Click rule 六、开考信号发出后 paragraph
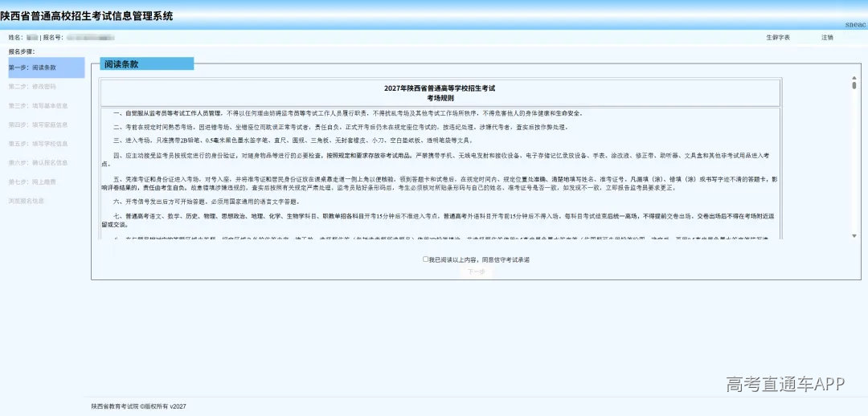 coord(207,202)
